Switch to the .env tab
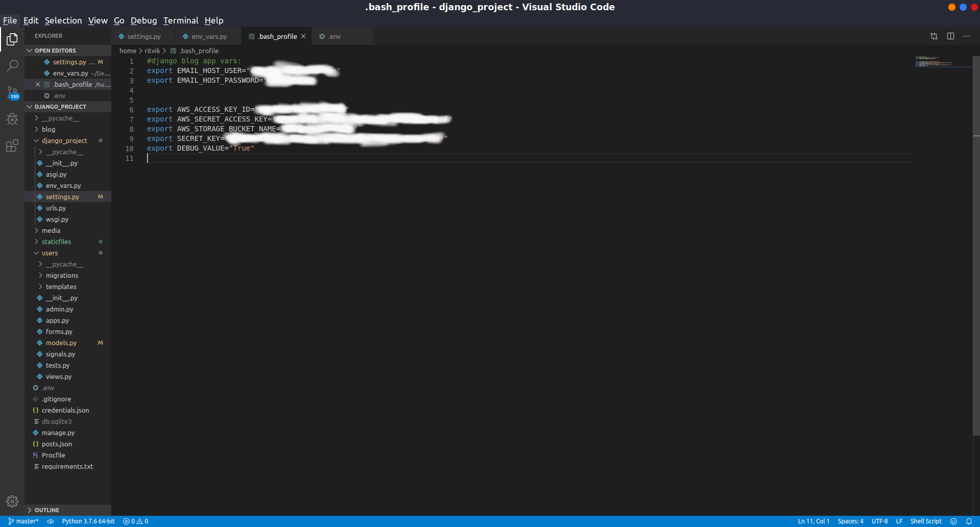 click(334, 36)
